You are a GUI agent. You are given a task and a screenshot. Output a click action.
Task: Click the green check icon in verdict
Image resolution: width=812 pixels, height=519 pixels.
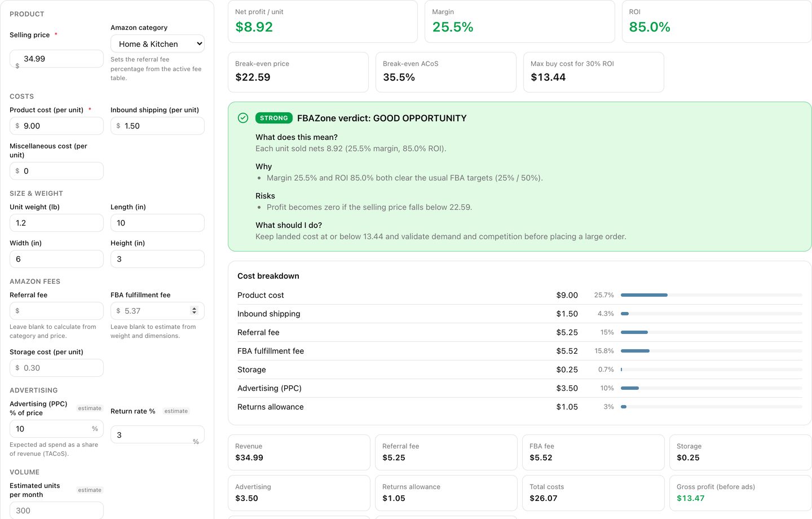coord(243,118)
